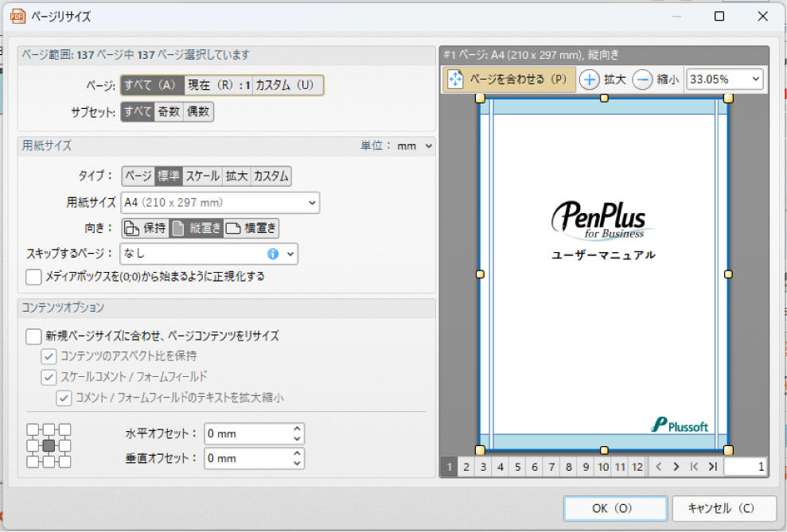Select top-right anchor in offset position grid
Viewport: 787px width, 532px height.
64,429
